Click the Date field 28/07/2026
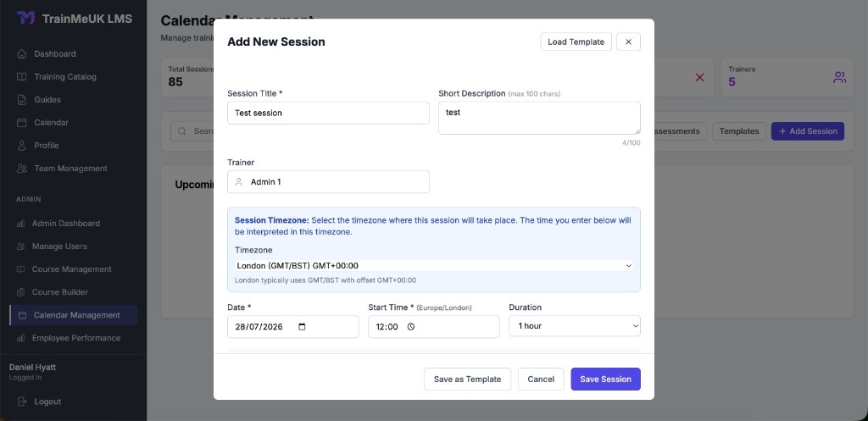 292,326
